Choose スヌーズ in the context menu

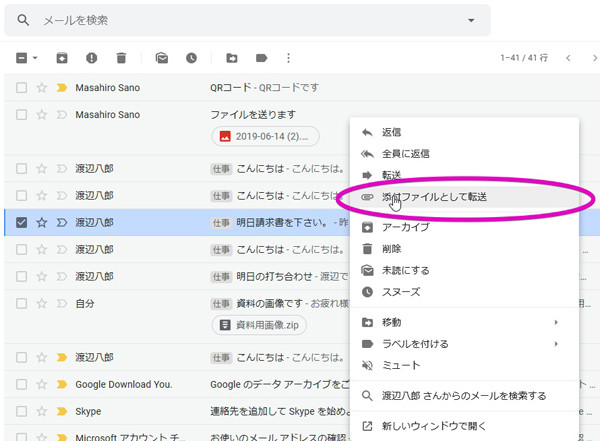click(x=464, y=292)
